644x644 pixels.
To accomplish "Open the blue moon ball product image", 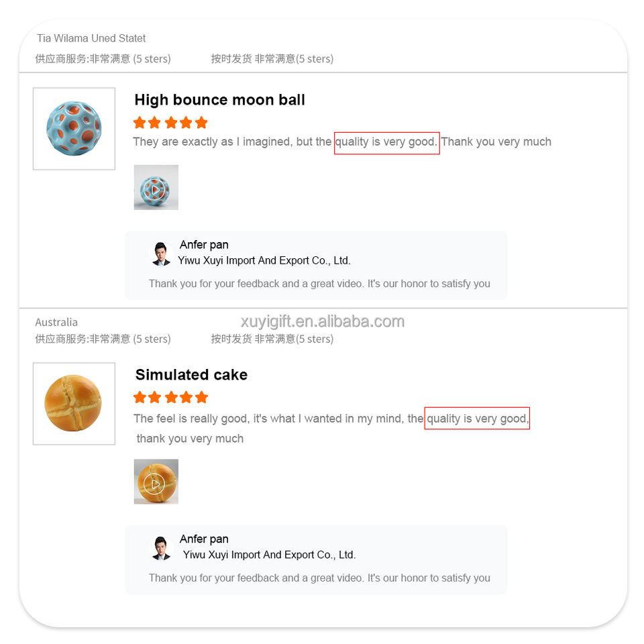I will pyautogui.click(x=74, y=129).
